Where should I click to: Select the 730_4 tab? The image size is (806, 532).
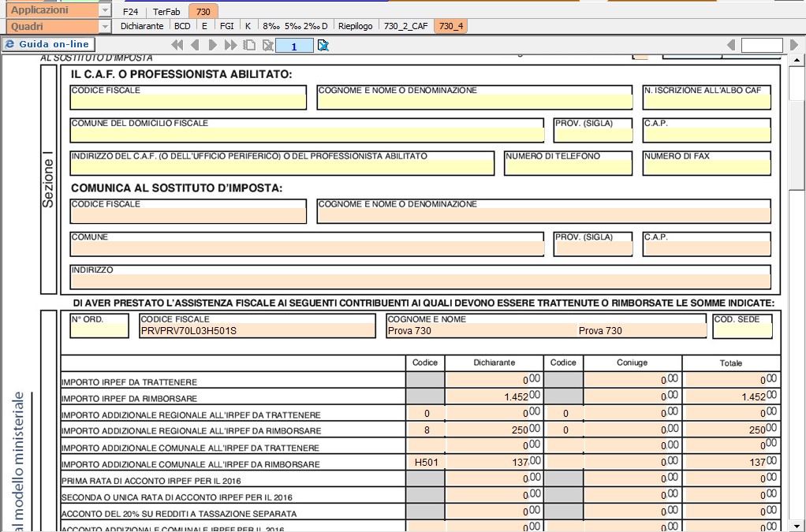(451, 26)
